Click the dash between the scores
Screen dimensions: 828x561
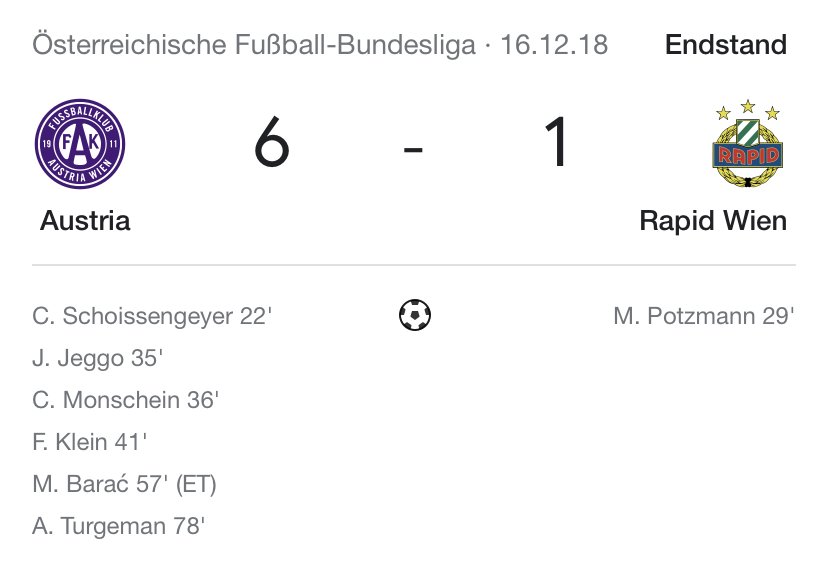coord(412,148)
